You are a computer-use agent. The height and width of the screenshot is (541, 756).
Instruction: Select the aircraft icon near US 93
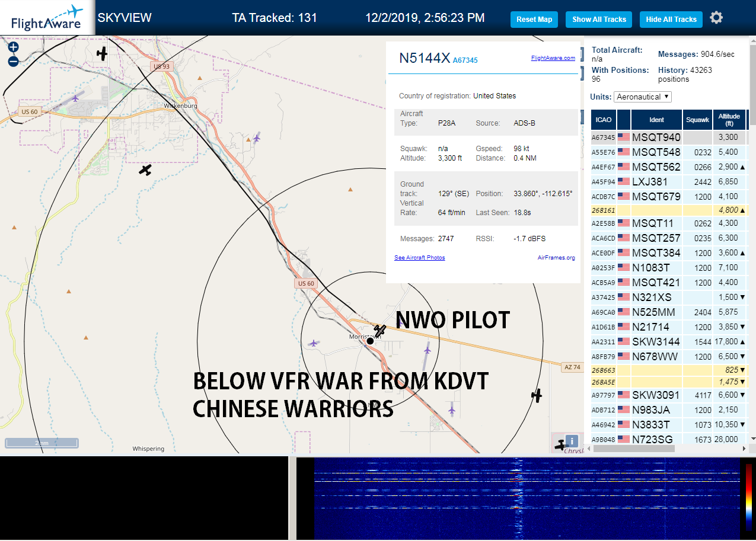[x=102, y=54]
